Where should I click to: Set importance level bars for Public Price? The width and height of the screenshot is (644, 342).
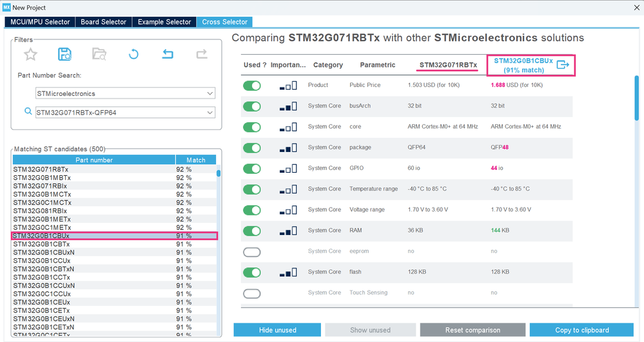(288, 86)
